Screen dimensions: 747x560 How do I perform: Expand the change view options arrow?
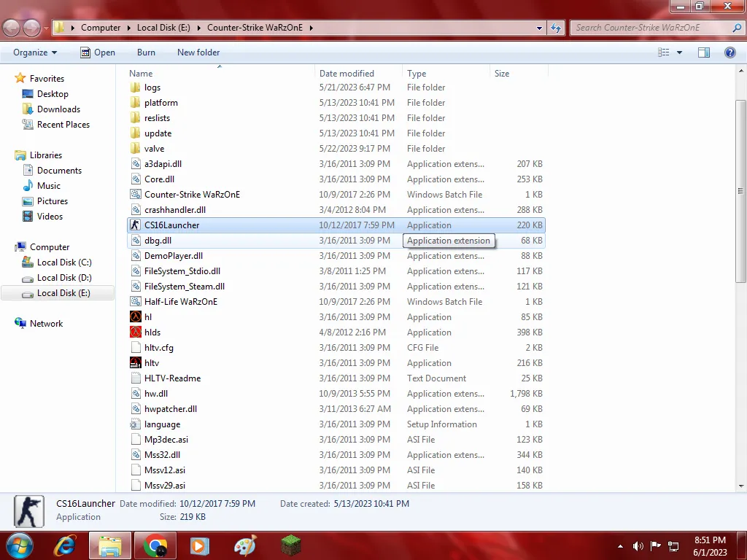pos(680,52)
